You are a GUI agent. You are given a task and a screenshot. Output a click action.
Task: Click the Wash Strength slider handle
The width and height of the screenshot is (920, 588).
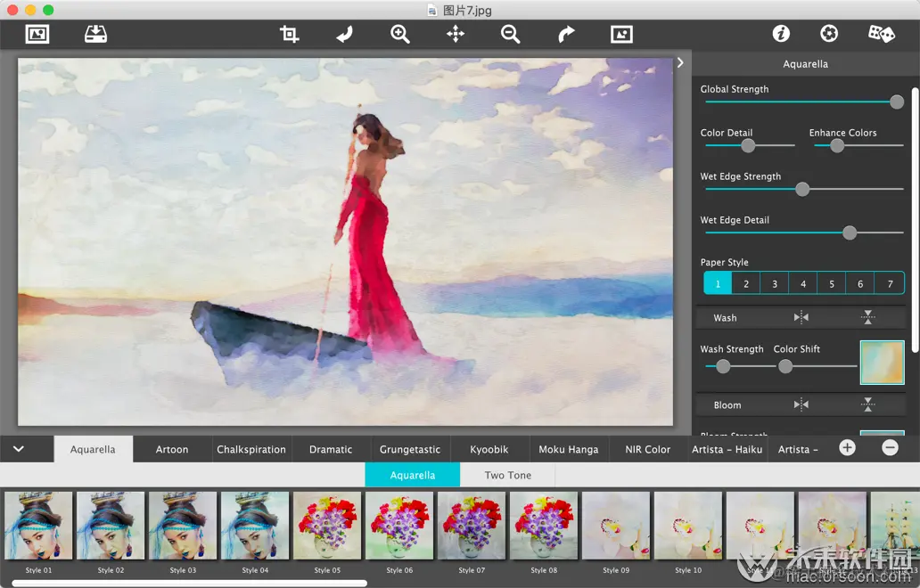724,366
